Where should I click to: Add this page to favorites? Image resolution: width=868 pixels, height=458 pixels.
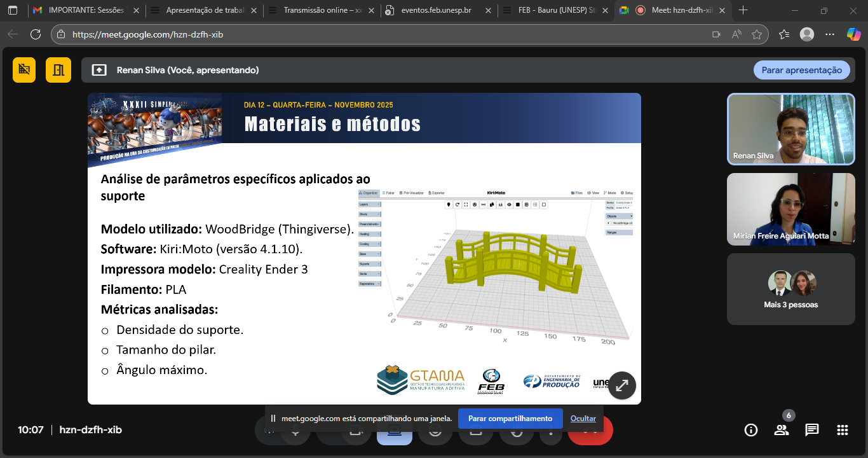click(757, 34)
